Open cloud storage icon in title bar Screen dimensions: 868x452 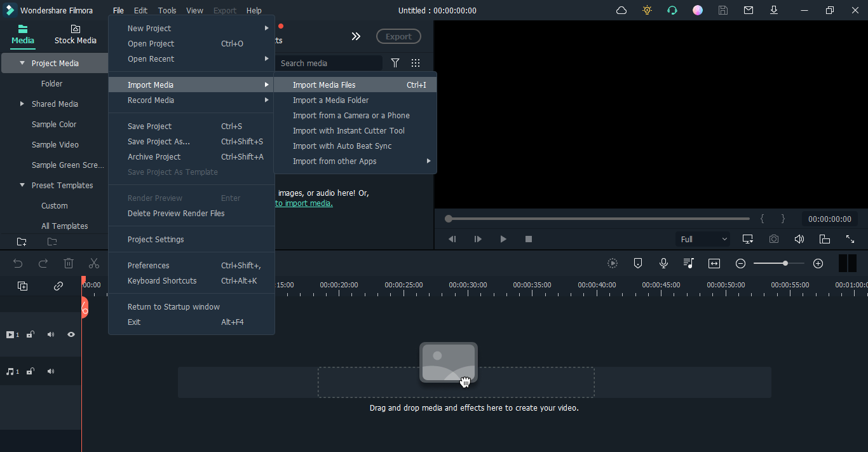(621, 10)
